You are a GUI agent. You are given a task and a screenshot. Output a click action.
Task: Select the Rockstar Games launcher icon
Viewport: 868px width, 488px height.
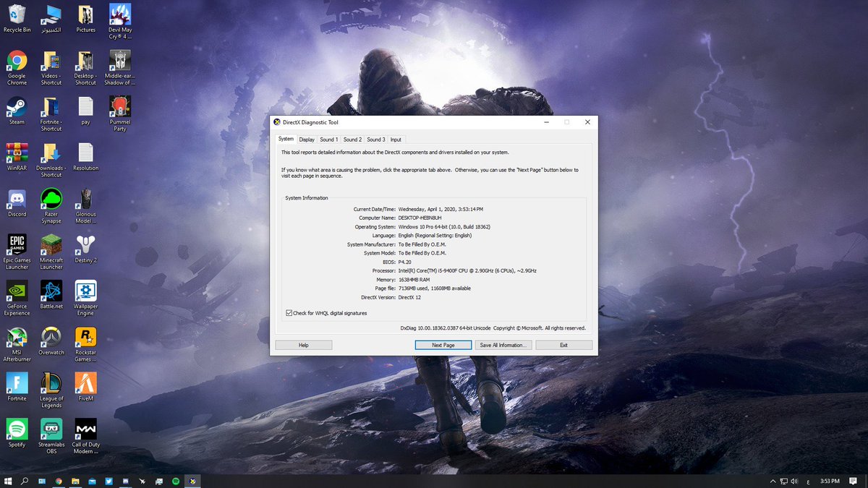(85, 344)
